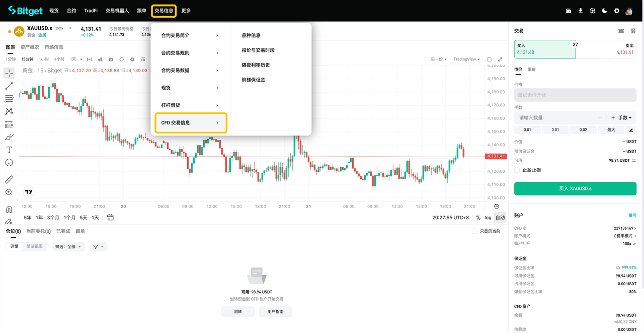Select the XABCD pattern tool
Image resolution: width=644 pixels, height=333 pixels.
coord(9,111)
